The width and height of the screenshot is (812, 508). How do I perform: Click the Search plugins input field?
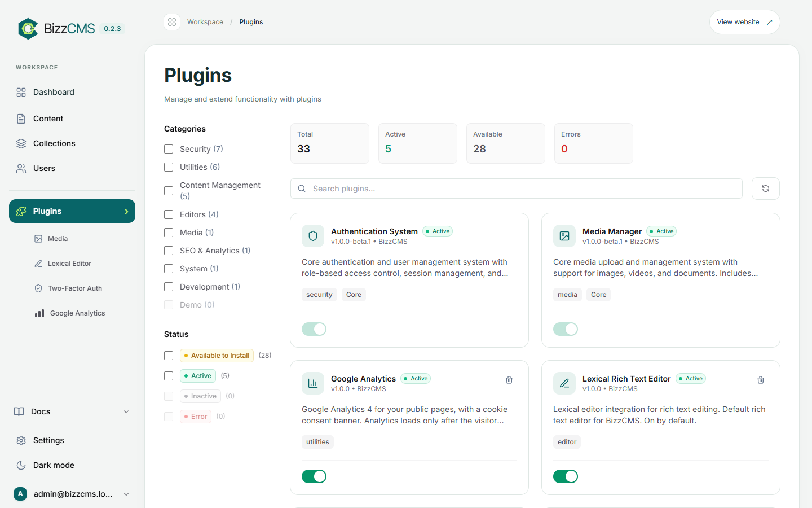click(517, 189)
